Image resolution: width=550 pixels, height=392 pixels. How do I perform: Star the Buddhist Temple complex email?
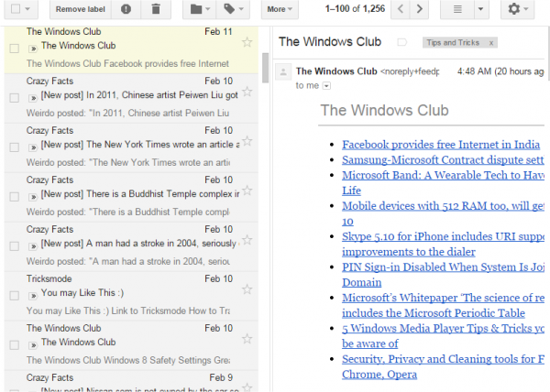click(x=247, y=191)
